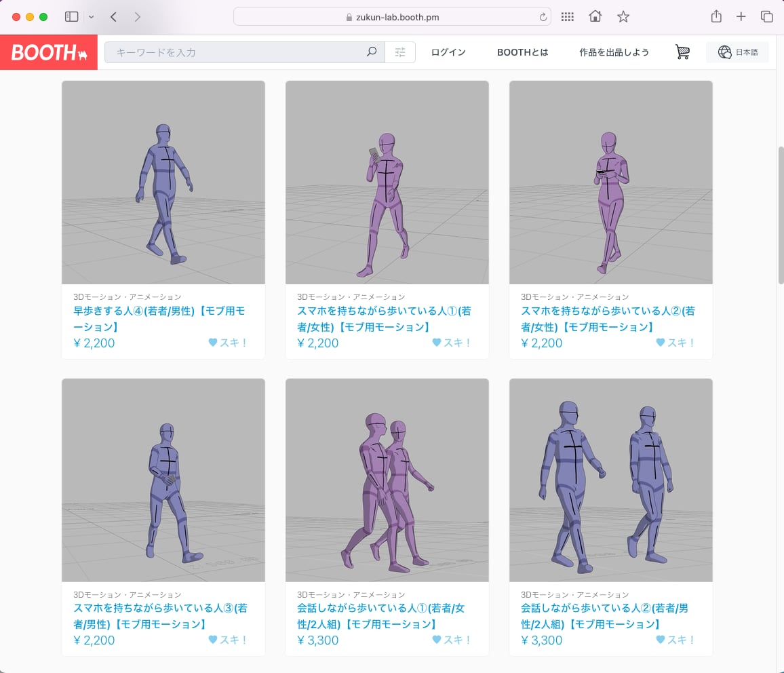Open search filter options icon
Viewport: 784px width, 673px height.
[400, 52]
